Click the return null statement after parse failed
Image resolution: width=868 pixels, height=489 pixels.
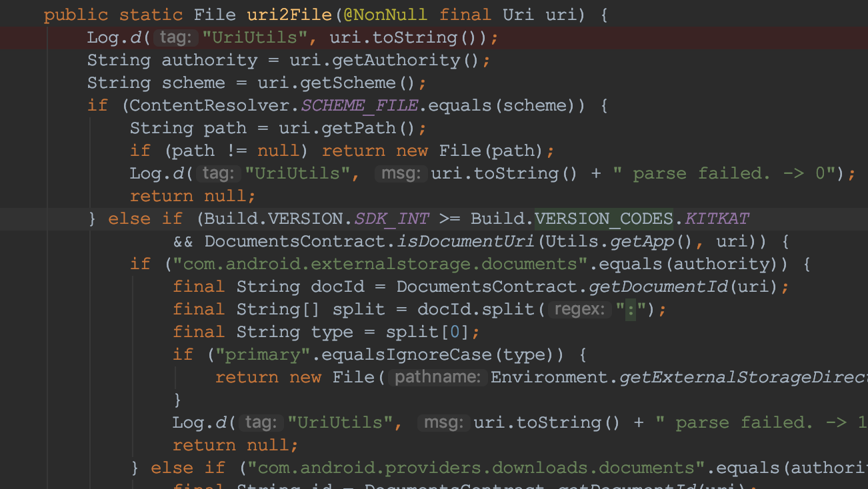pyautogui.click(x=193, y=195)
